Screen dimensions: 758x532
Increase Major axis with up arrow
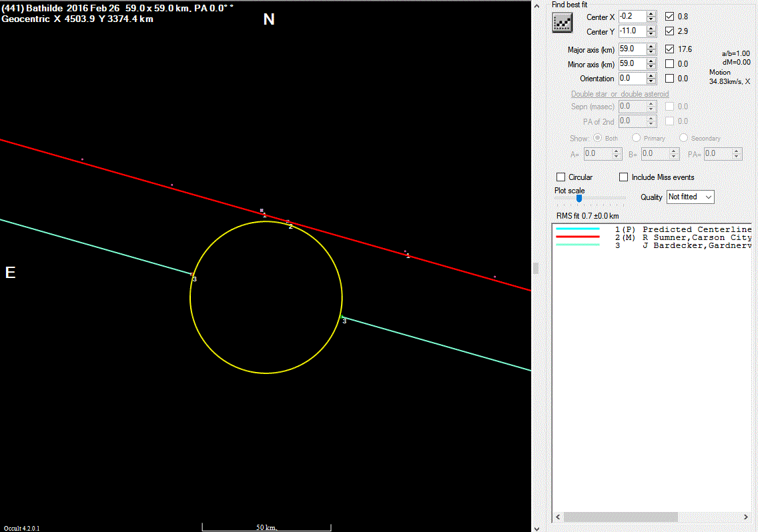coord(651,46)
